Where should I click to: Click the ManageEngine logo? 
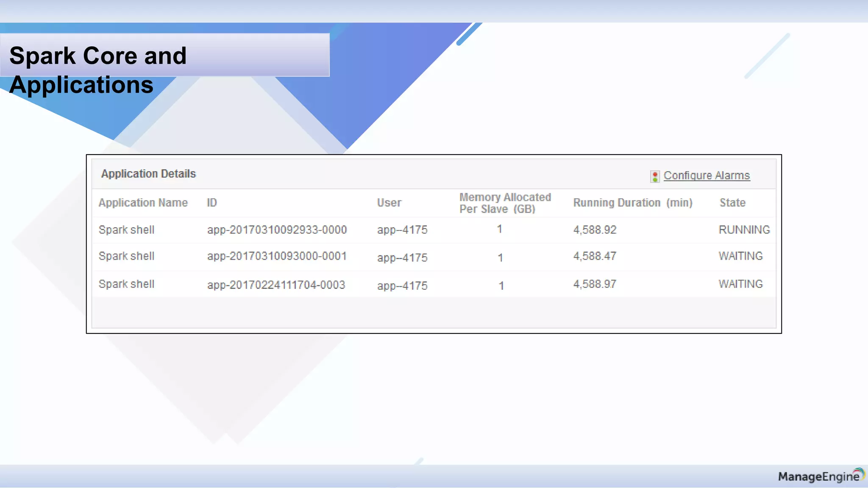821,476
